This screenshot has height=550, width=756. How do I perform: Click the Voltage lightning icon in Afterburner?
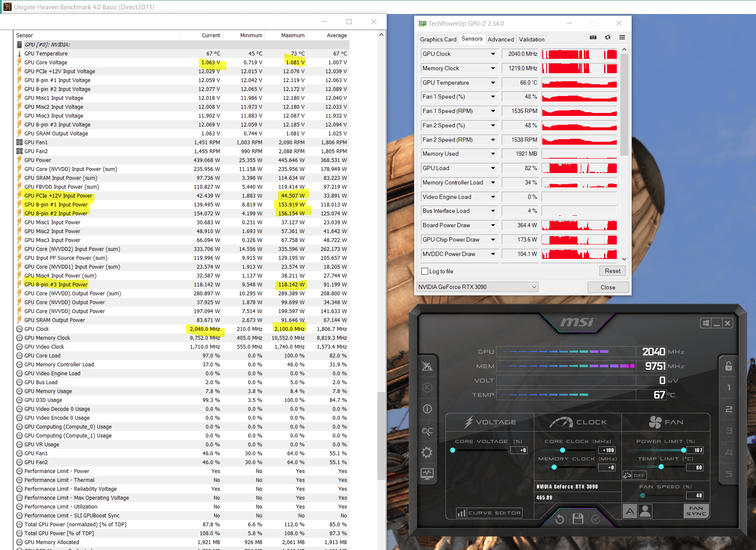(x=468, y=422)
